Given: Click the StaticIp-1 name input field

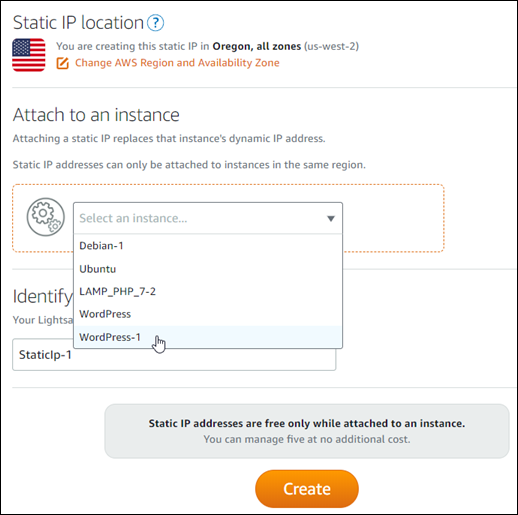Looking at the screenshot, I should [174, 355].
